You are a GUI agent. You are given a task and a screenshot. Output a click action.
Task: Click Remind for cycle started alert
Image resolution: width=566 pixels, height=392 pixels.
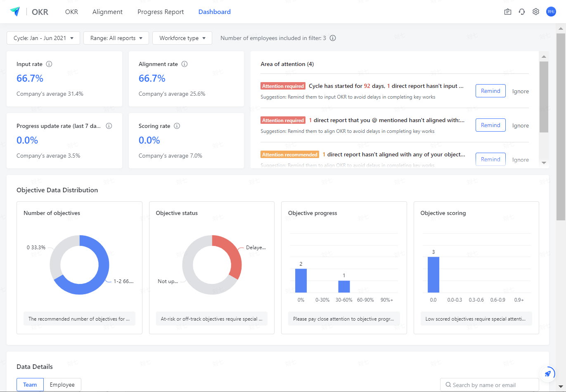click(490, 91)
